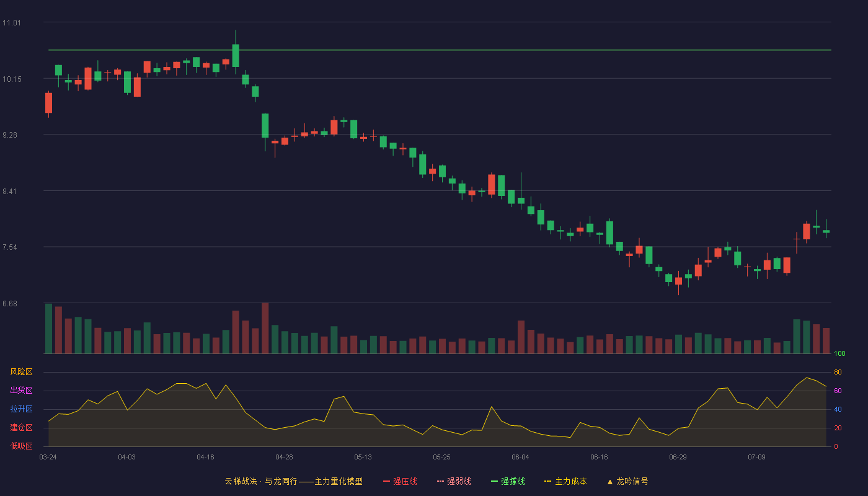Screen dimensions: 868x496
Task: Toggle the 强压线 legend item
Action: 400,481
